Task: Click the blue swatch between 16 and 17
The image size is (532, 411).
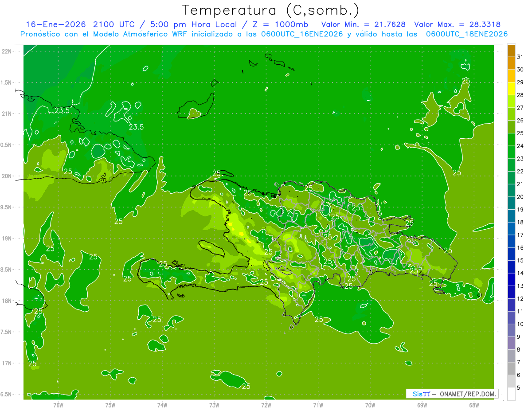Action: (x=511, y=241)
